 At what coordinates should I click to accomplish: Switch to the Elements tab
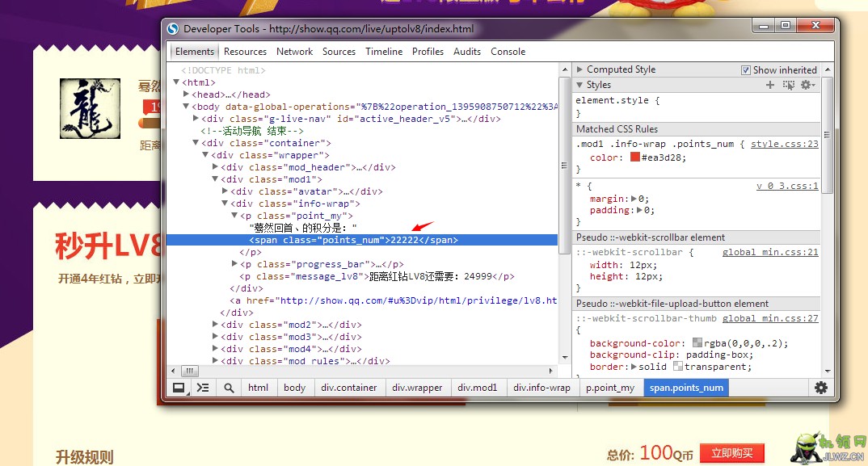(194, 52)
